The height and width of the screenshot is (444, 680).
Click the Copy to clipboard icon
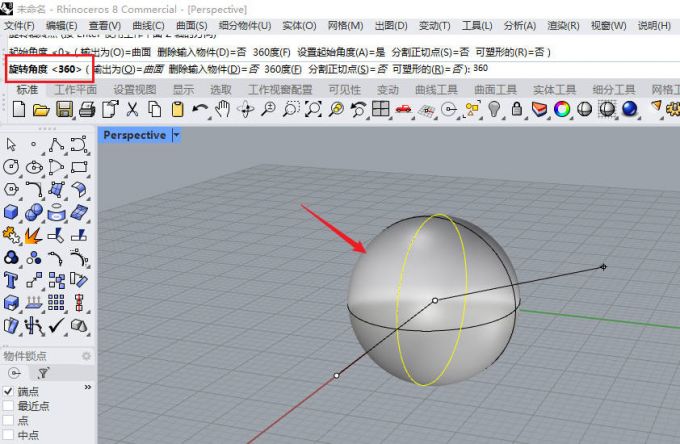coord(155,109)
